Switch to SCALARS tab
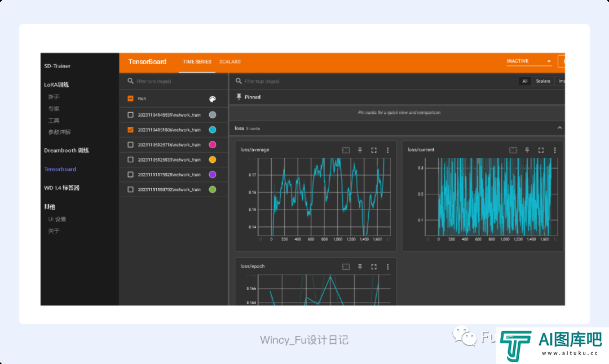Image resolution: width=609 pixels, height=364 pixels. click(x=230, y=62)
